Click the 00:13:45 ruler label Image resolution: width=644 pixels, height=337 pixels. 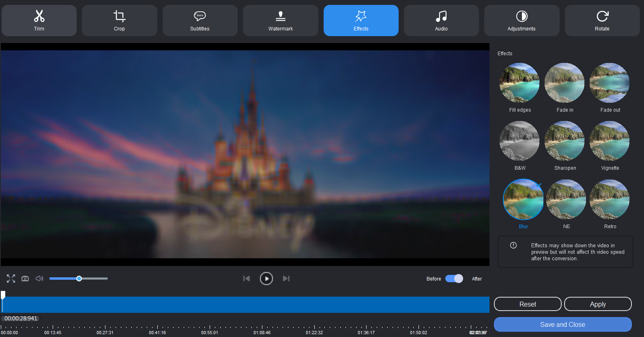pos(53,333)
